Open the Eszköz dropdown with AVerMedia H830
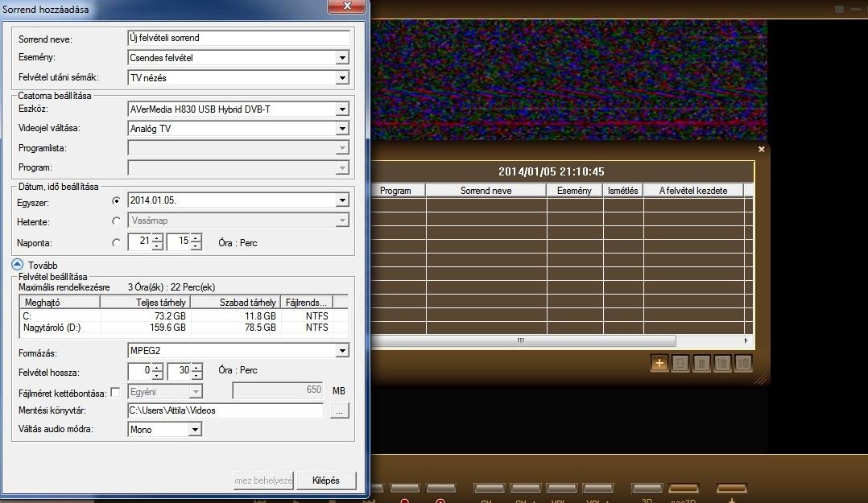Viewport: 868px width, 503px height. (x=342, y=109)
